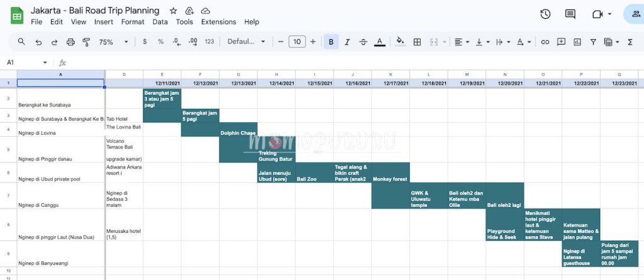This screenshot has height=280, width=644.
Task: Undo the last action
Action: click(x=38, y=42)
